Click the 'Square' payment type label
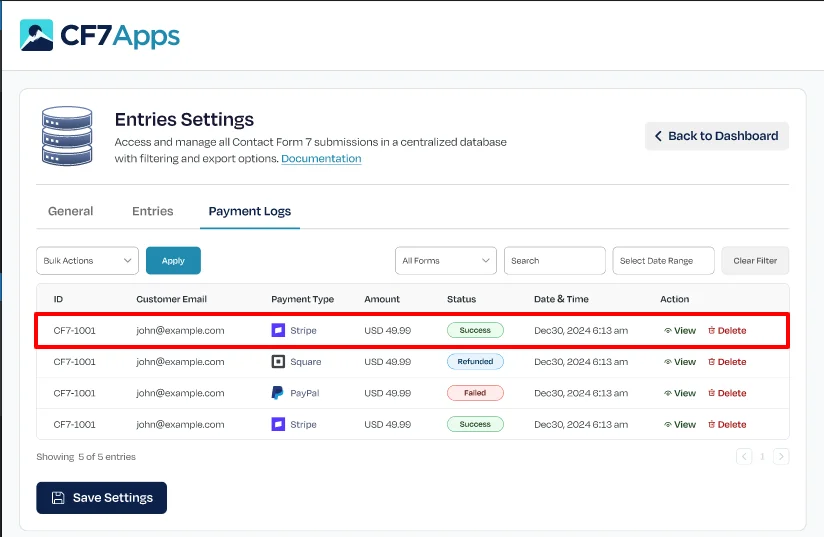824x537 pixels. click(305, 362)
